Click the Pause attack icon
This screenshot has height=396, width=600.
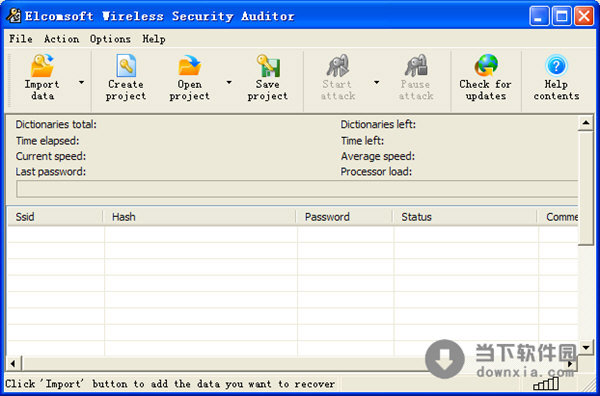point(416,65)
